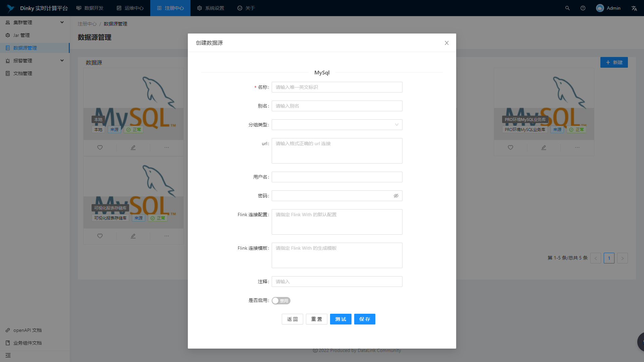This screenshot has height=362, width=644.
Task: Open the search icon in top bar
Action: coord(568,8)
